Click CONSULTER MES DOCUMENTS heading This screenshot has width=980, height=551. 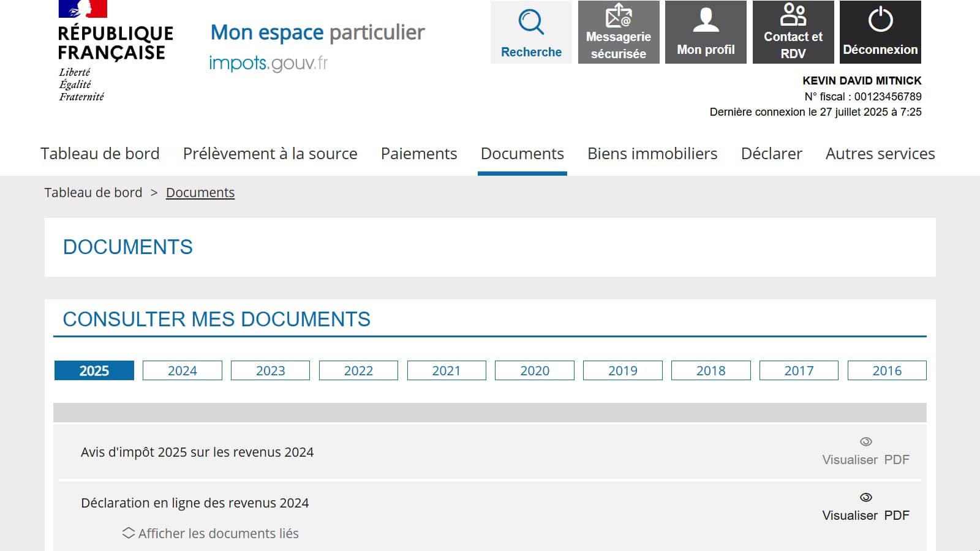pyautogui.click(x=217, y=319)
